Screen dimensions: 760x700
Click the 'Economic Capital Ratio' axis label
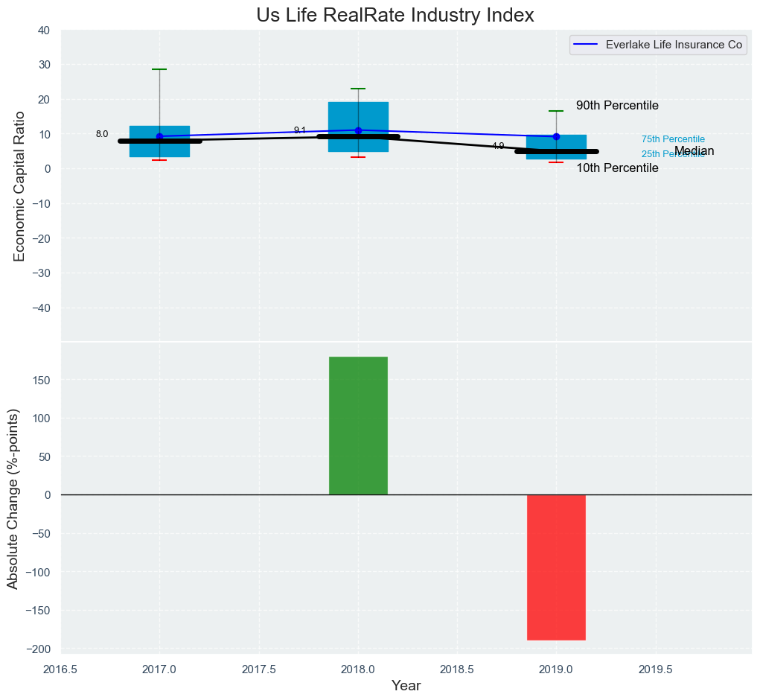tap(20, 186)
